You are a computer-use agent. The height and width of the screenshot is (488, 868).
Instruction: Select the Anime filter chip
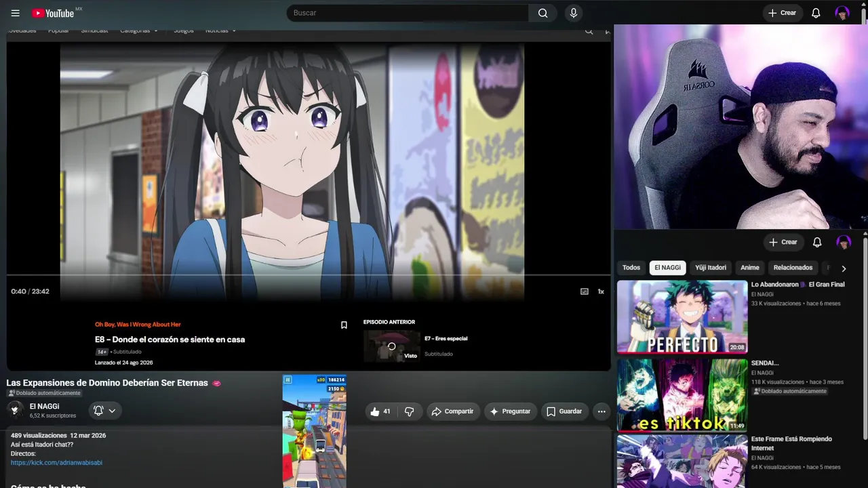pos(750,268)
